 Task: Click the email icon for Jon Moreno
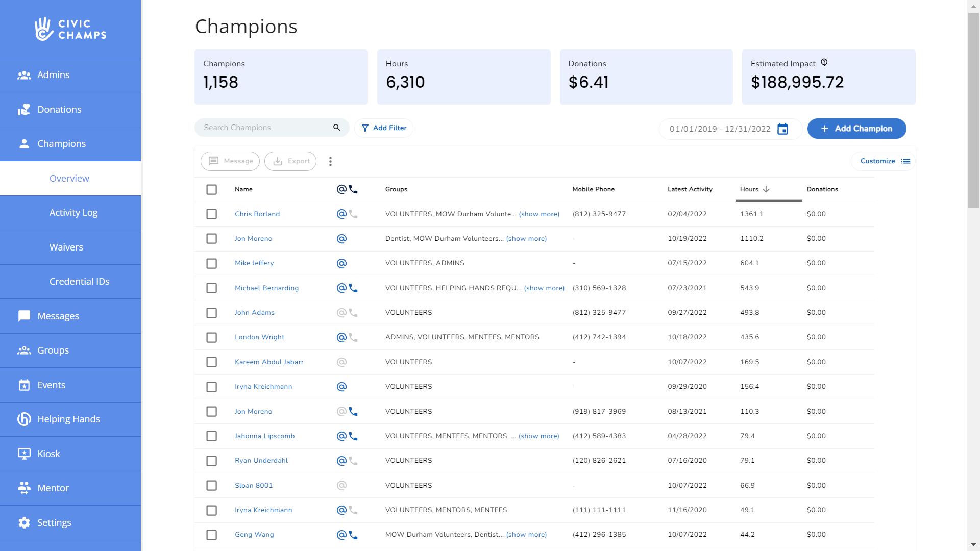[x=341, y=239]
